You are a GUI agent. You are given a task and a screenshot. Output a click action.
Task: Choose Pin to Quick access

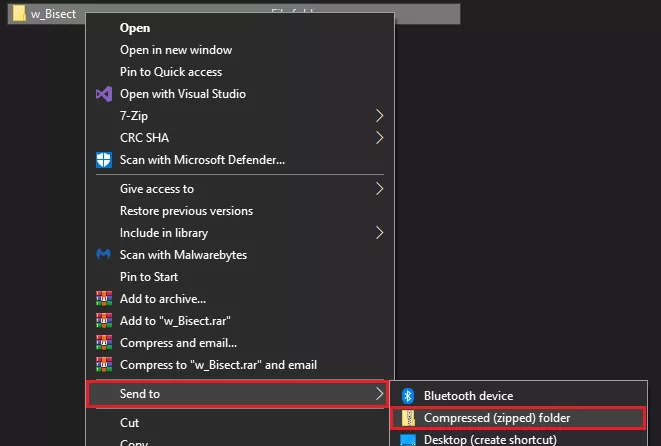(171, 72)
